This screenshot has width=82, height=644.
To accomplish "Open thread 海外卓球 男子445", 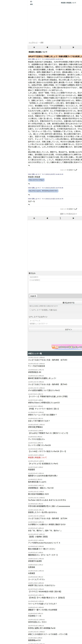I will coord(48,384).
